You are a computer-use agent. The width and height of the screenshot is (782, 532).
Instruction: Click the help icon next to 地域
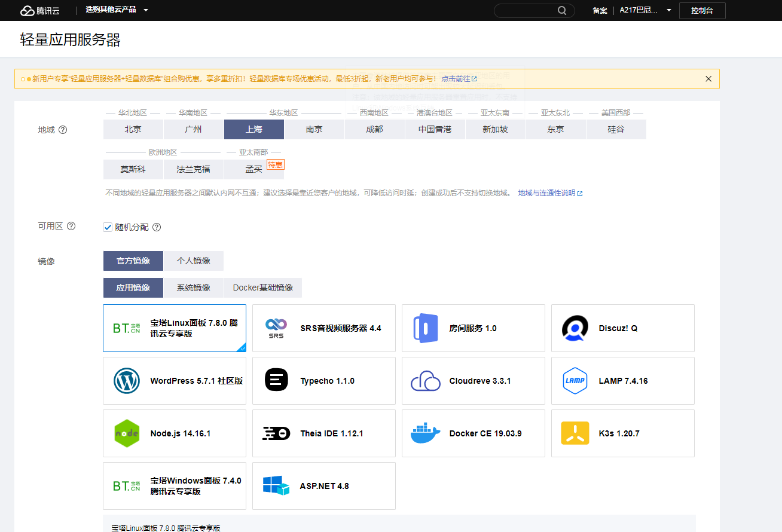[x=63, y=130]
